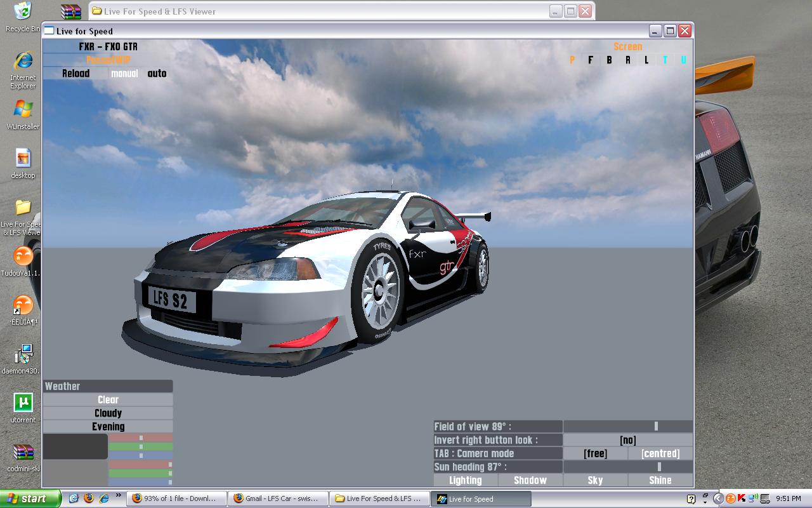Set camera mode to [centred]
This screenshot has width=812, height=508.
pos(660,453)
